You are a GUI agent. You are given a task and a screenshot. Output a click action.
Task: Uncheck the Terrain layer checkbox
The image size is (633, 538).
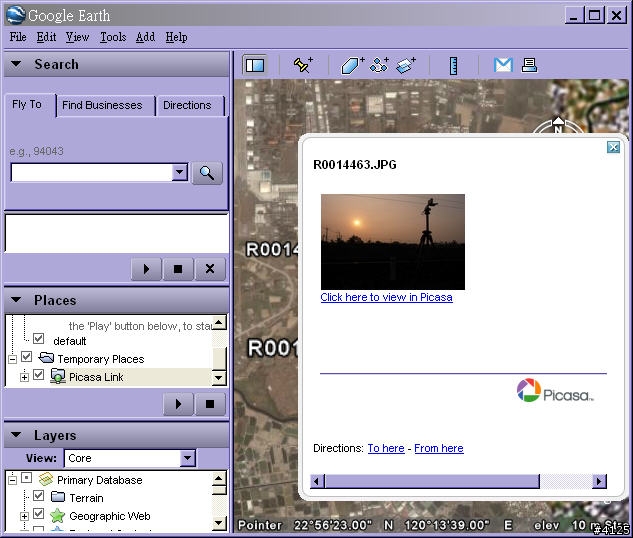tap(38, 495)
